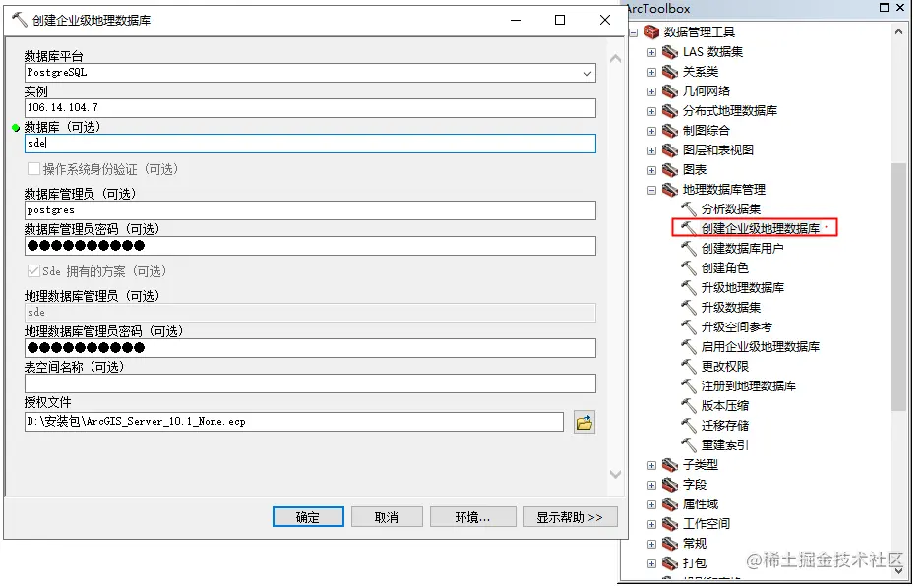922x588 pixels.
Task: Click the 地理数据库管理 toolset icon
Action: [670, 190]
